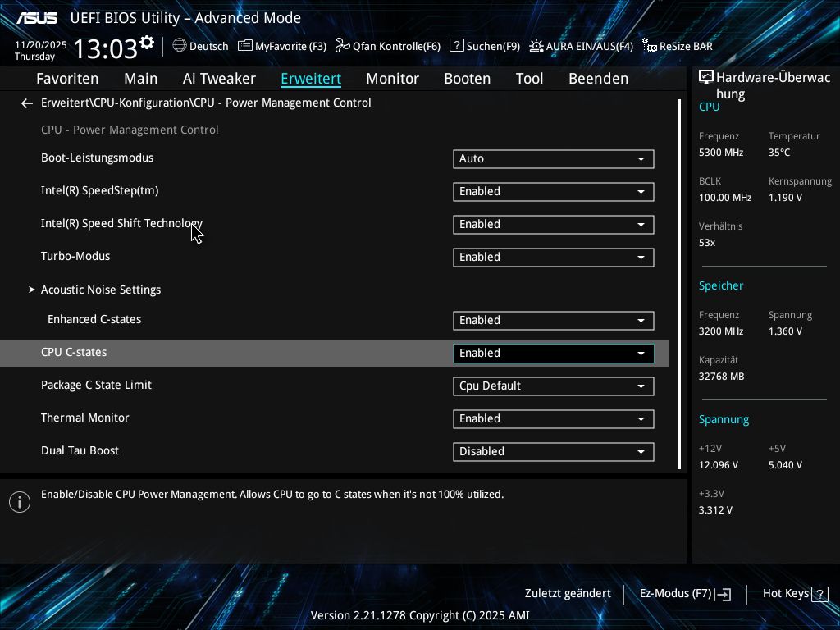Select Package C State Limit label
840x630 pixels.
97,386
